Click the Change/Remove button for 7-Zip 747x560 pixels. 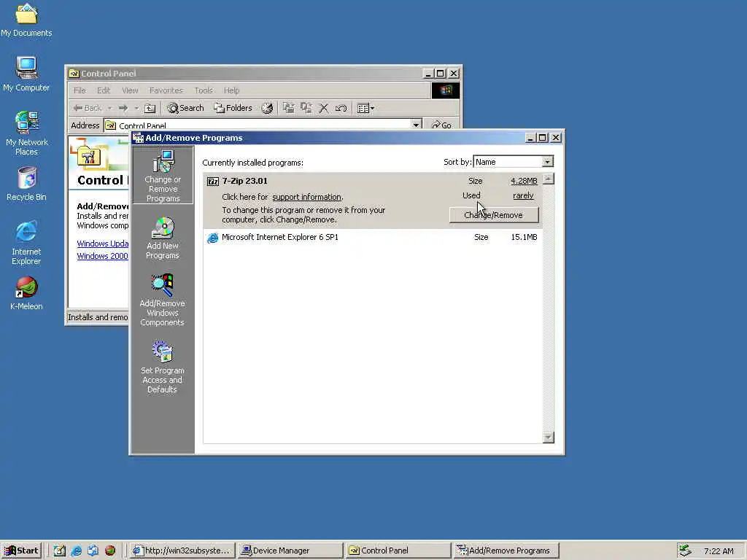point(494,215)
